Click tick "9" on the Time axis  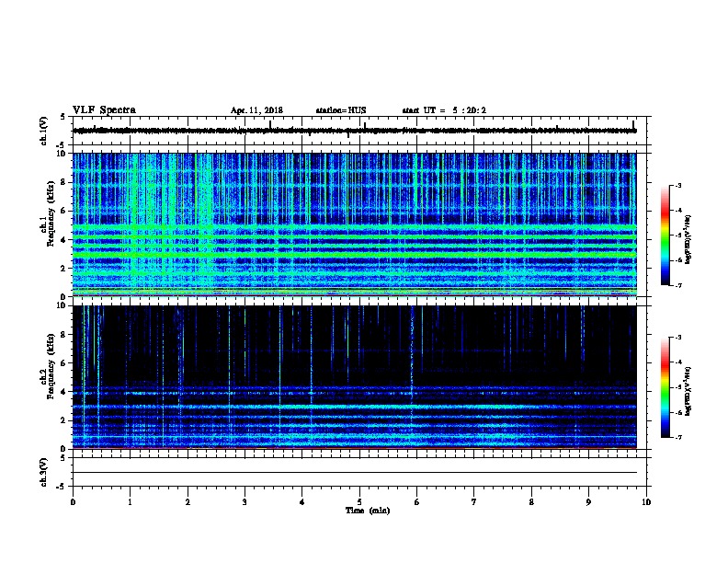[588, 502]
